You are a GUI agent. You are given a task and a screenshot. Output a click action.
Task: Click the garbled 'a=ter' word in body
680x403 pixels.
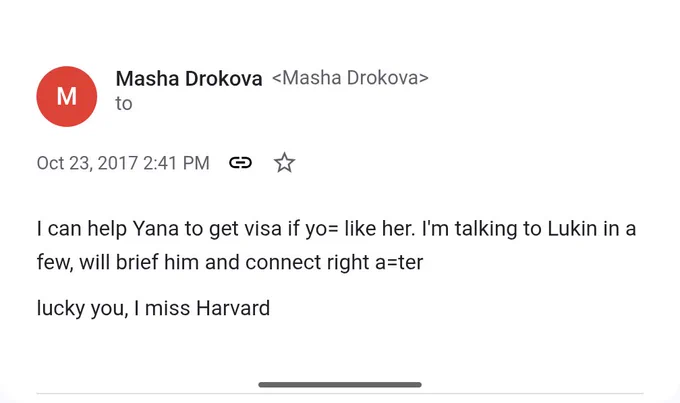(399, 262)
